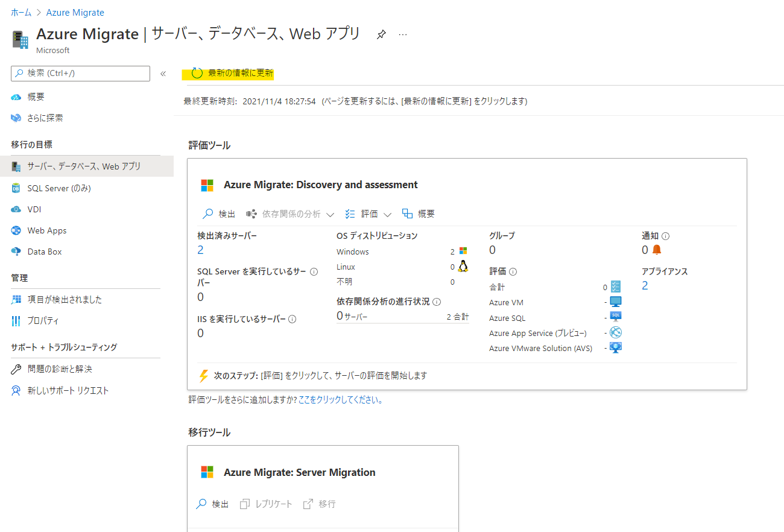Open the 評価 dropdown menu

(388, 214)
